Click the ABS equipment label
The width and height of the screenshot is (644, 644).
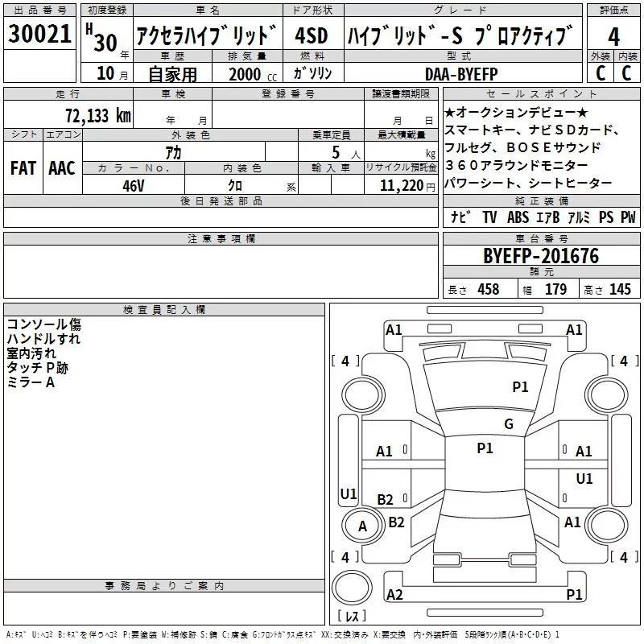(518, 217)
